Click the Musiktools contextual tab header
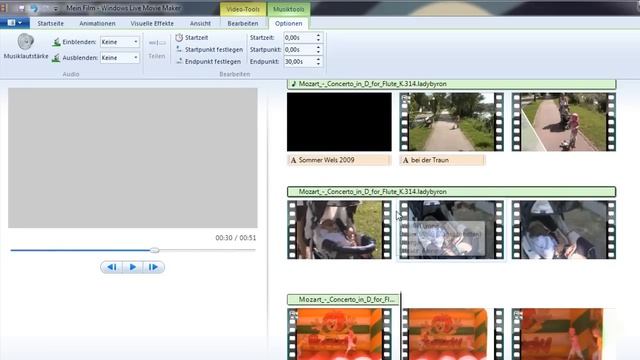The height and width of the screenshot is (360, 640). click(x=289, y=9)
